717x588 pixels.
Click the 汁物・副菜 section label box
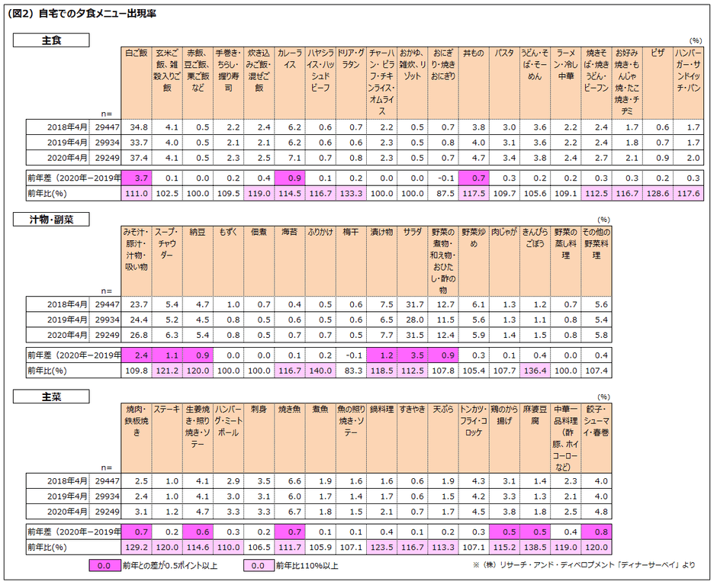tap(51, 220)
